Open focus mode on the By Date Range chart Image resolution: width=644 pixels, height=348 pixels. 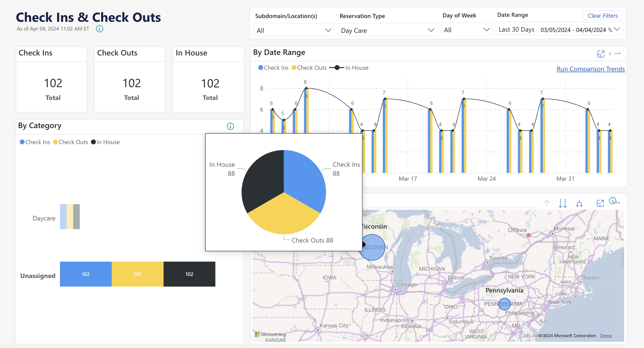[x=601, y=54]
